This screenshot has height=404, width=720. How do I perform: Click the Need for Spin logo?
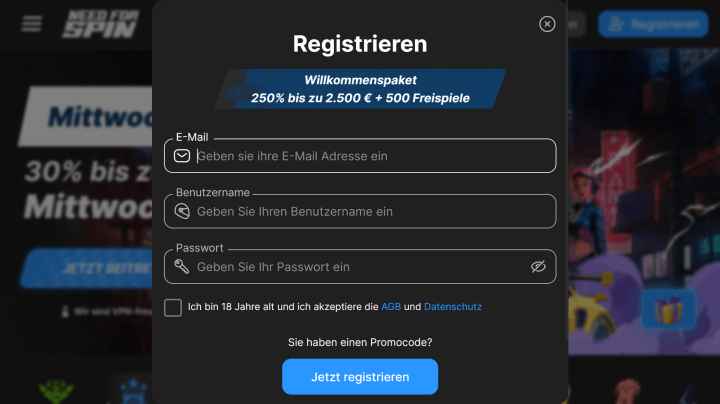101,24
